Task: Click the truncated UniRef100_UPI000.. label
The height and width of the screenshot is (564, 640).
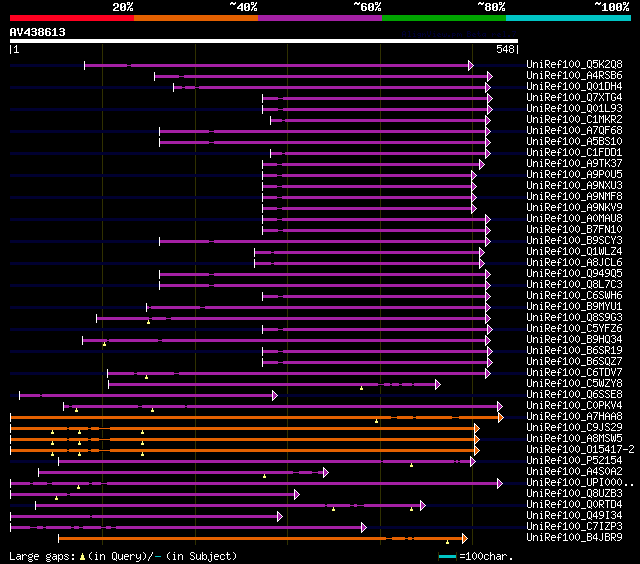Action: pyautogui.click(x=580, y=483)
